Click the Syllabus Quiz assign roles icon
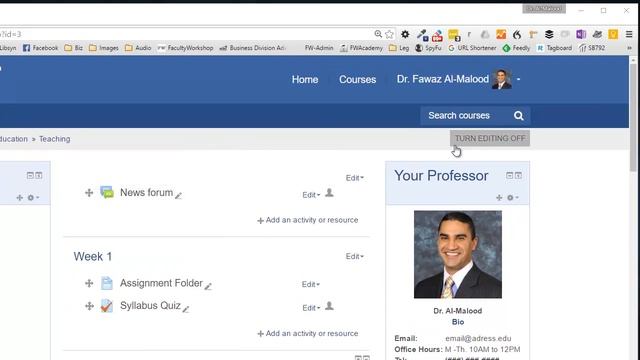 click(x=329, y=306)
